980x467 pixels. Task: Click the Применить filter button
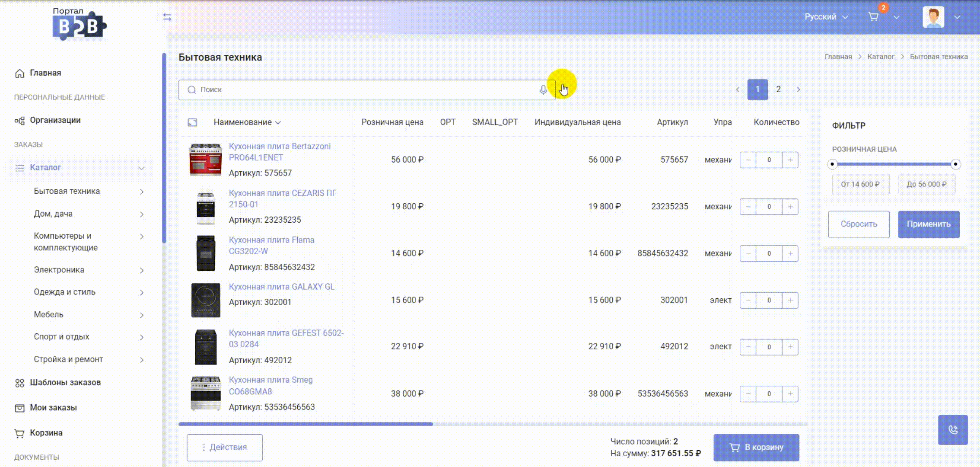click(929, 224)
